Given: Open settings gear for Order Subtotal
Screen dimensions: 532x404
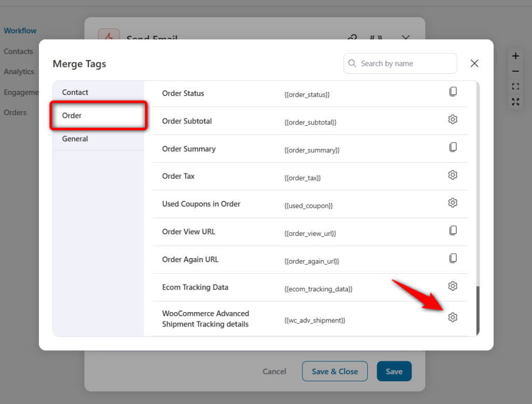Looking at the screenshot, I should click(x=453, y=119).
